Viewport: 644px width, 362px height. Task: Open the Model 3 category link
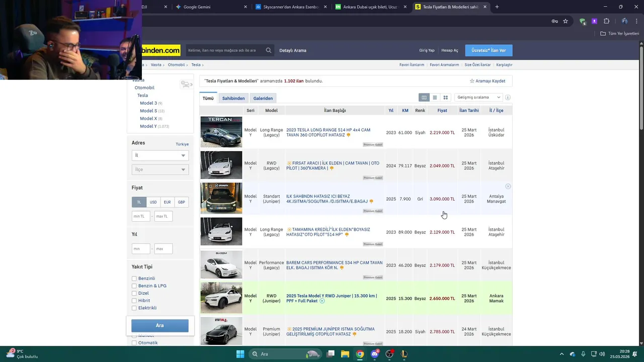click(x=148, y=103)
